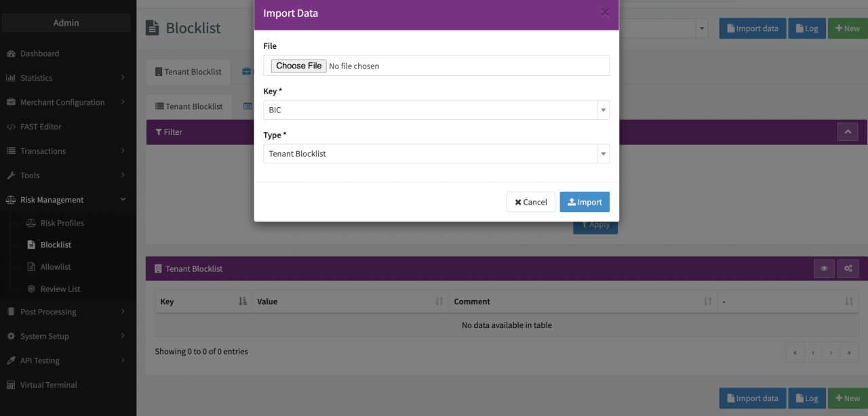Image resolution: width=868 pixels, height=416 pixels.
Task: Go to Allowlist in sidebar
Action: [x=56, y=267]
